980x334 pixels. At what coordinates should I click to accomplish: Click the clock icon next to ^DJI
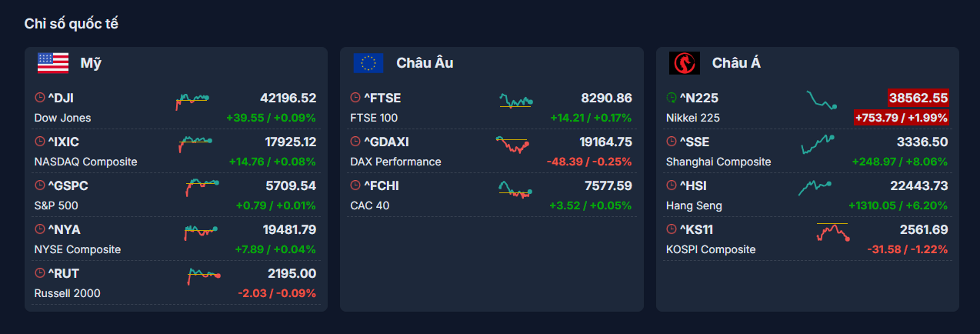click(40, 98)
